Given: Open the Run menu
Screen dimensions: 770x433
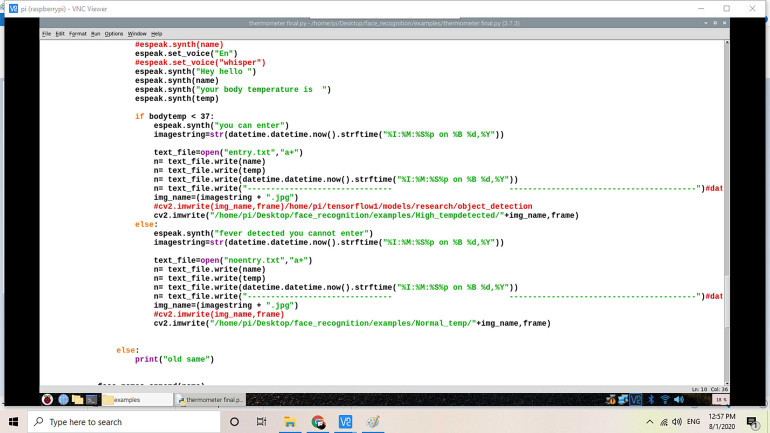Looking at the screenshot, I should tap(95, 34).
